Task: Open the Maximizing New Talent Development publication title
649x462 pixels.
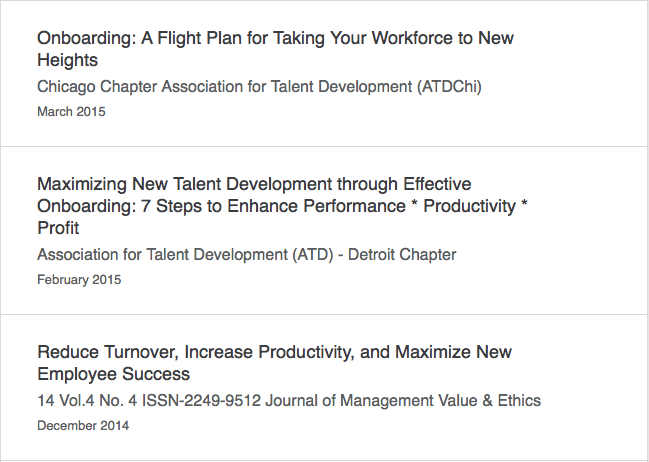Action: tap(282, 206)
